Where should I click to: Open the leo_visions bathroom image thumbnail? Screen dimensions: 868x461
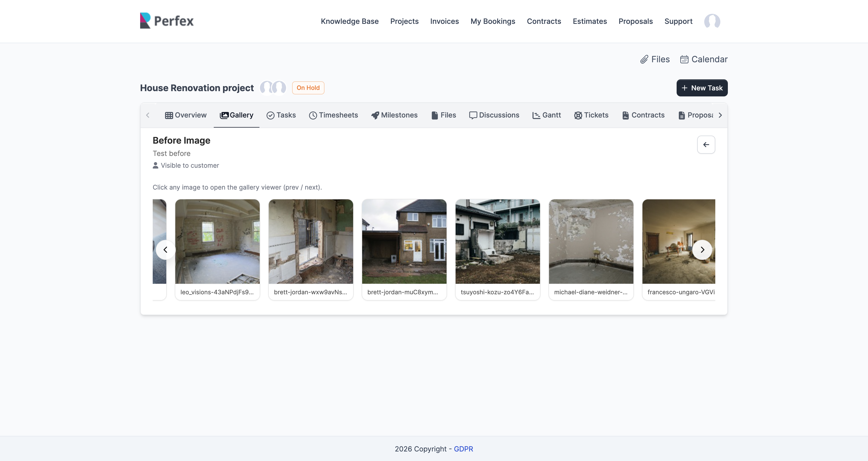point(217,241)
